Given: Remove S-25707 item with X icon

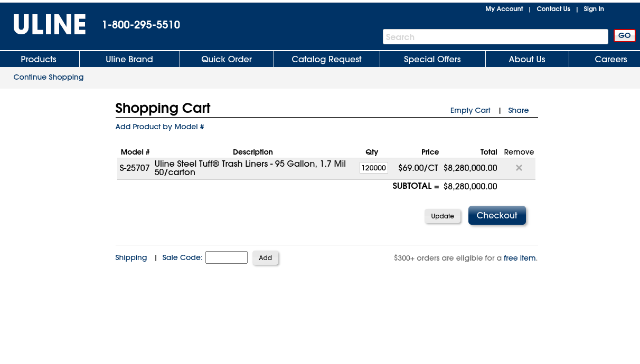Looking at the screenshot, I should point(519,168).
